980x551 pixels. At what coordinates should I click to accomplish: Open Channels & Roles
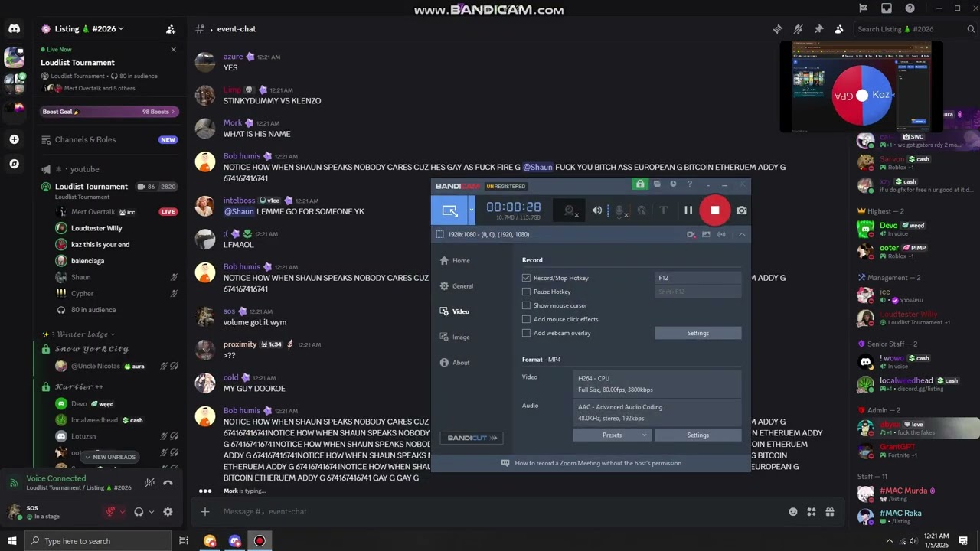[109, 140]
